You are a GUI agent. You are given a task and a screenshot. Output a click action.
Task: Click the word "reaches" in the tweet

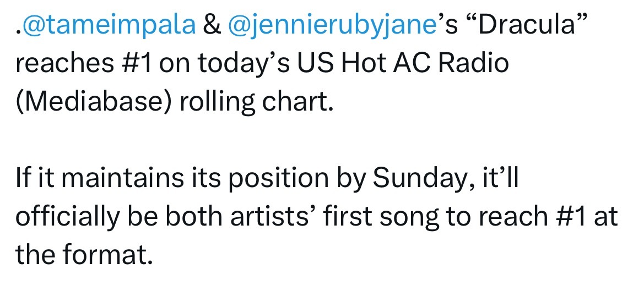click(64, 63)
